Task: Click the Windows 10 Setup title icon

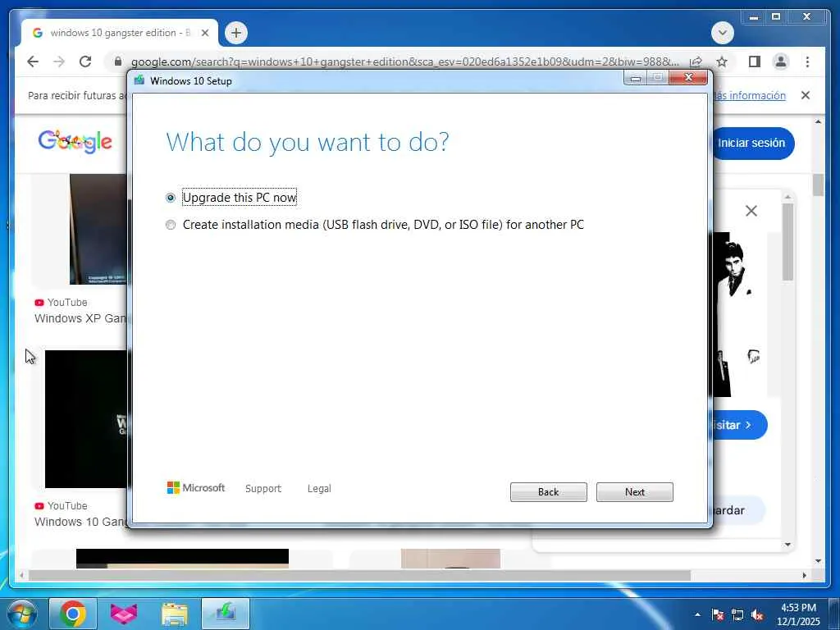Action: (139, 80)
